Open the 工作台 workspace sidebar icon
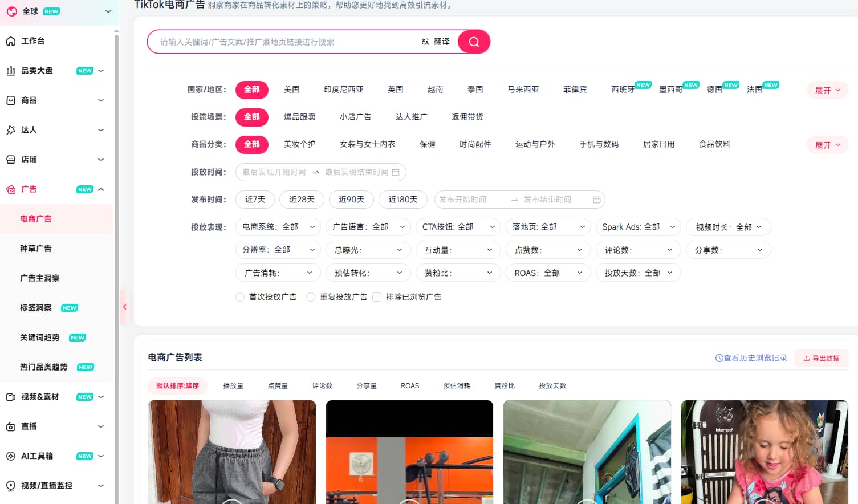 10,40
